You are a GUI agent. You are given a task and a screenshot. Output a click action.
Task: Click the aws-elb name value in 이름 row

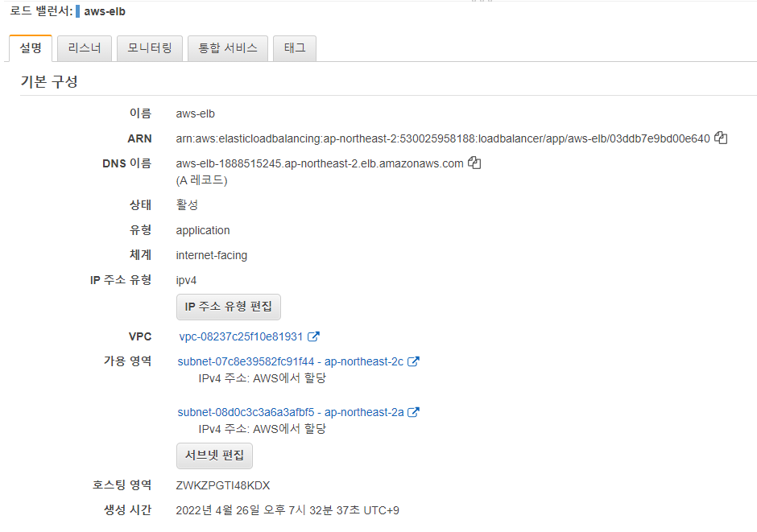(195, 113)
